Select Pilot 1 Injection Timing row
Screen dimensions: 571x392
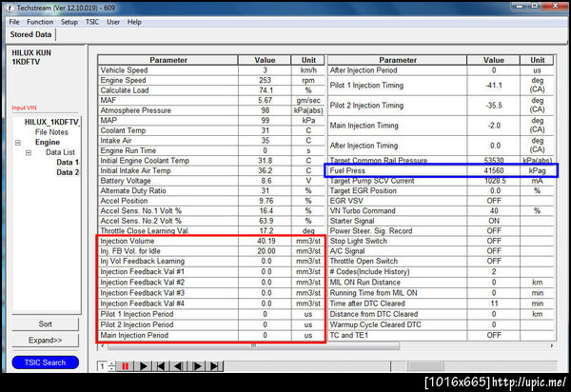pyautogui.click(x=441, y=86)
